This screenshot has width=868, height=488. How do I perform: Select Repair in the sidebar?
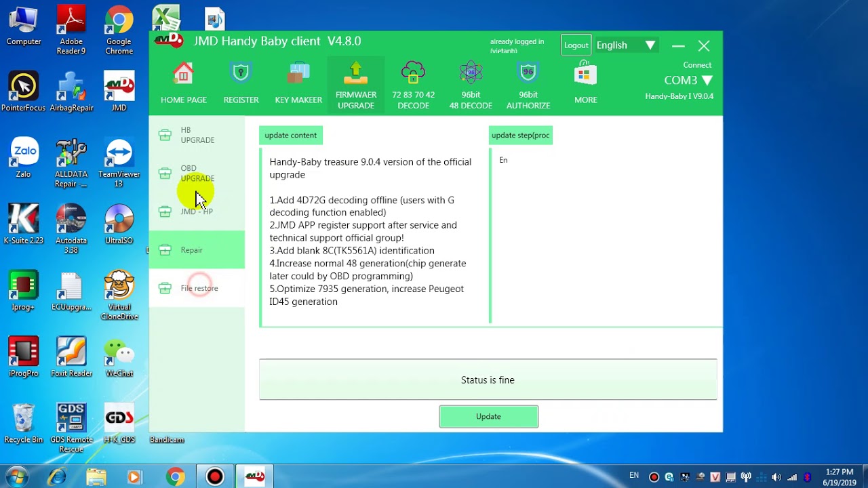click(197, 250)
